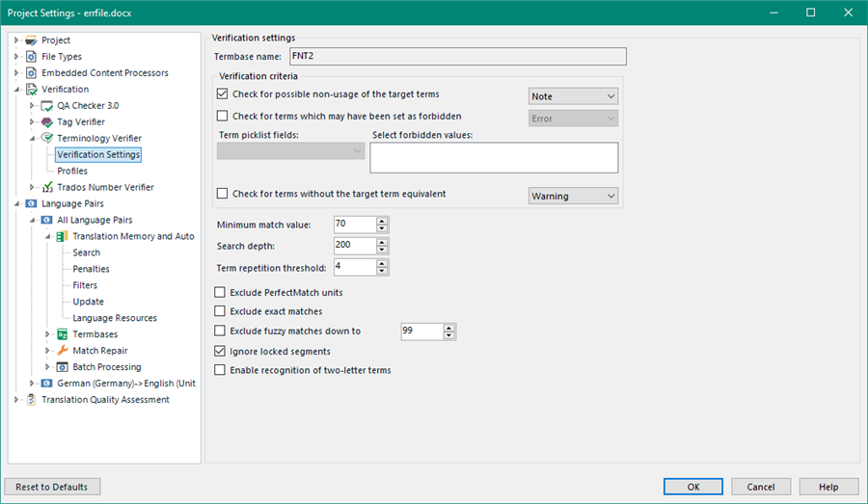The width and height of the screenshot is (868, 504).
Task: Open the Note severity dropdown
Action: (x=573, y=96)
